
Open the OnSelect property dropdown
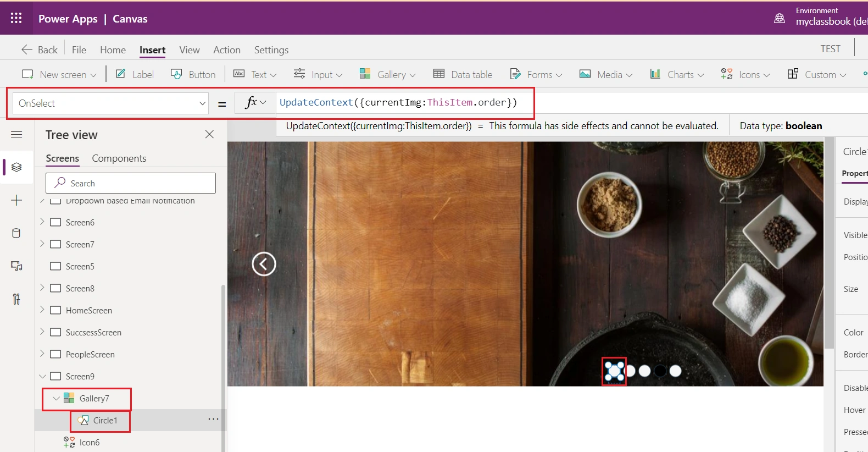coord(110,103)
